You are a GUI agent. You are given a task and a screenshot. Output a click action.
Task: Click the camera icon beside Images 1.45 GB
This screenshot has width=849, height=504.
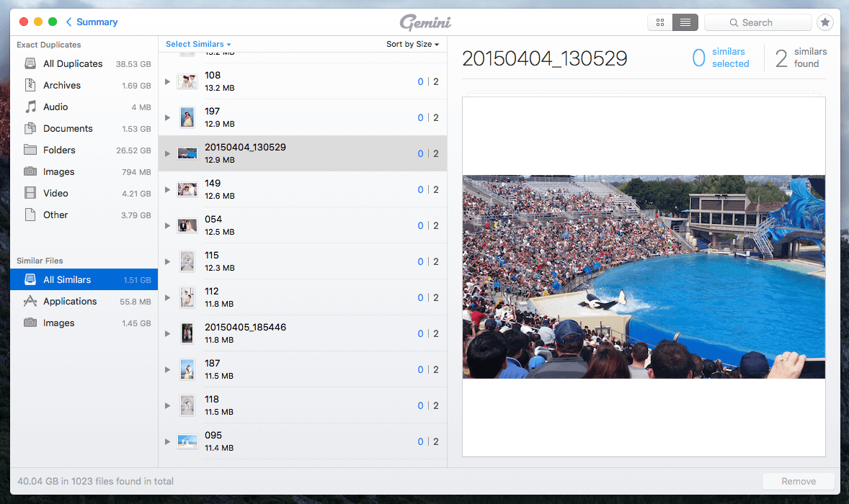[30, 323]
